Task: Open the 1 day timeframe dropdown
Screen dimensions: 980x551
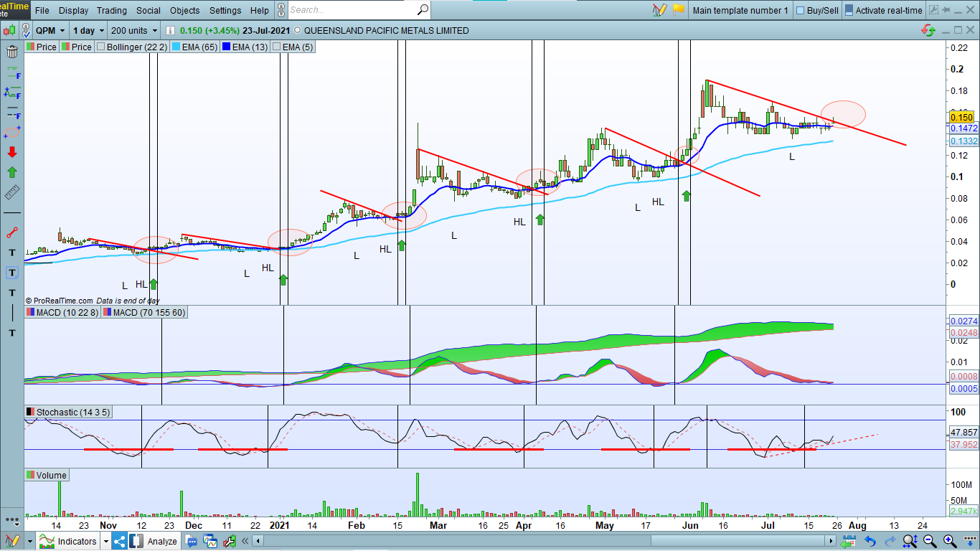Action: 89,31
